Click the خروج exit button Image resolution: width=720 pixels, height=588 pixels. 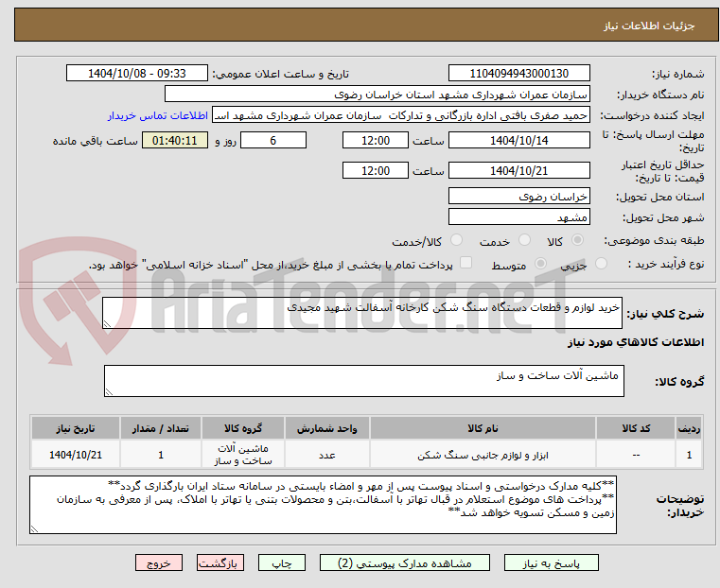tap(159, 562)
